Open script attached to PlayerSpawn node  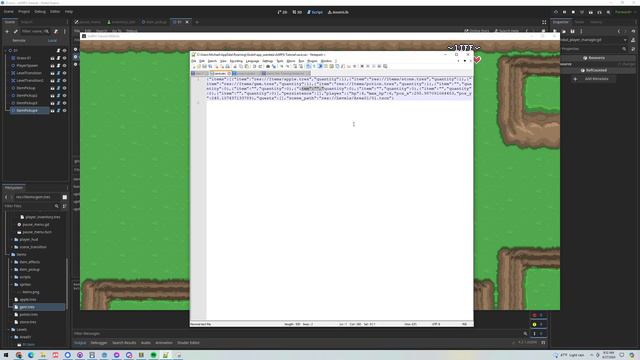pyautogui.click(x=58, y=65)
